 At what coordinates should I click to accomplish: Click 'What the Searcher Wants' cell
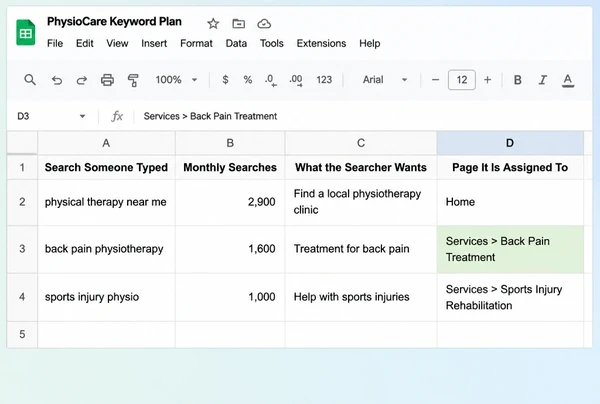361,167
